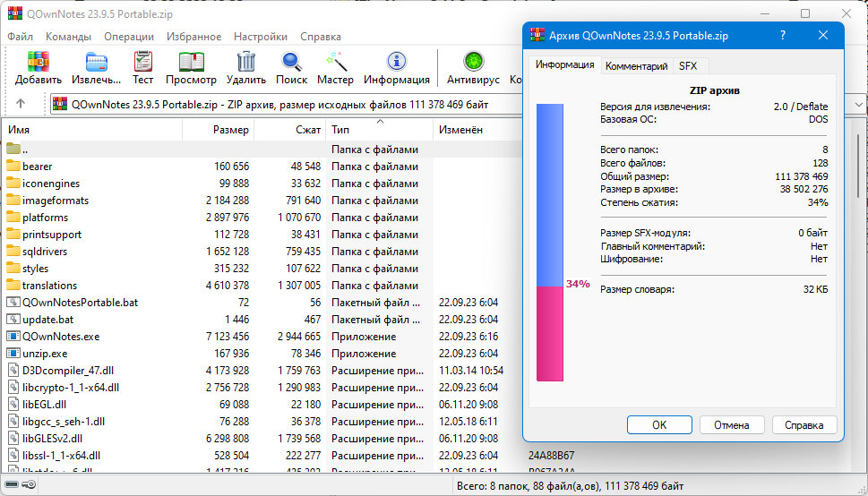Click the status bar total summary text
The width and height of the screenshot is (868, 496).
point(571,486)
